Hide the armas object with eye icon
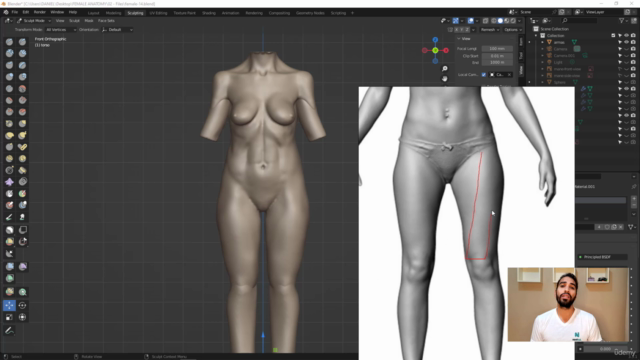The height and width of the screenshot is (360, 640). [x=627, y=42]
